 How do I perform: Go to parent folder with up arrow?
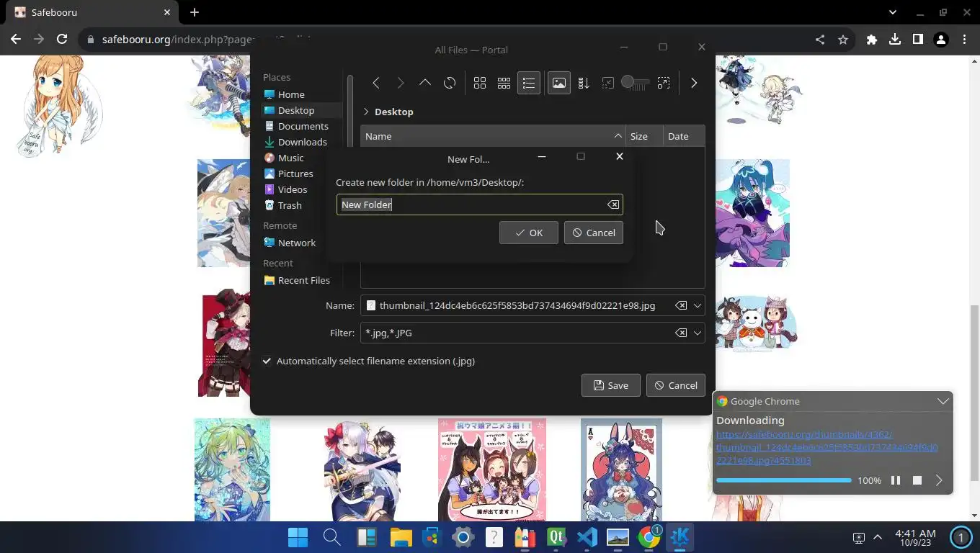tap(425, 84)
